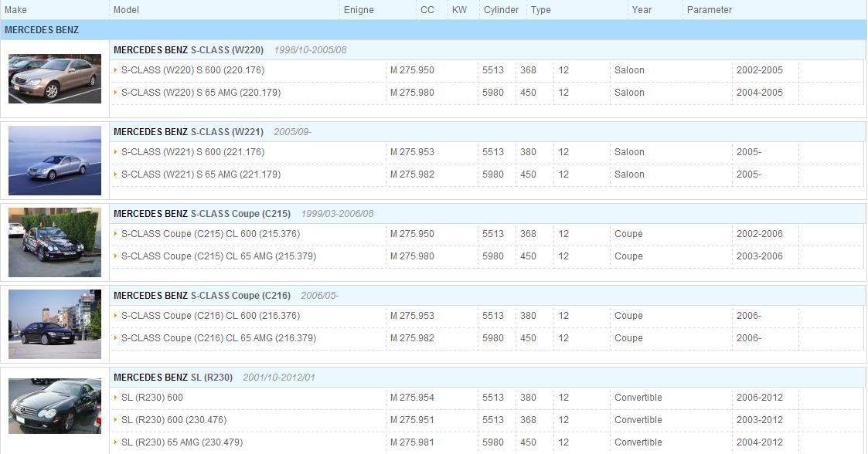Click the MERCEDES BENZ SL (R230) heading
The height and width of the screenshot is (454, 868).
click(x=172, y=377)
